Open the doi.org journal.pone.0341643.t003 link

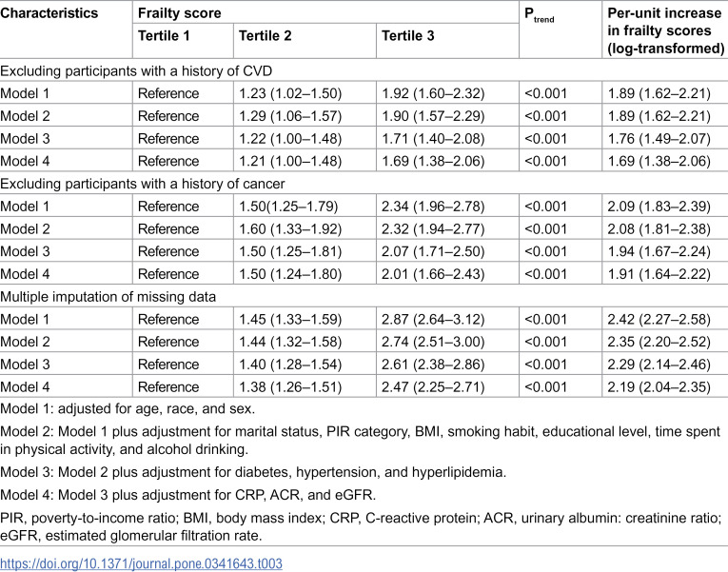[141, 563]
